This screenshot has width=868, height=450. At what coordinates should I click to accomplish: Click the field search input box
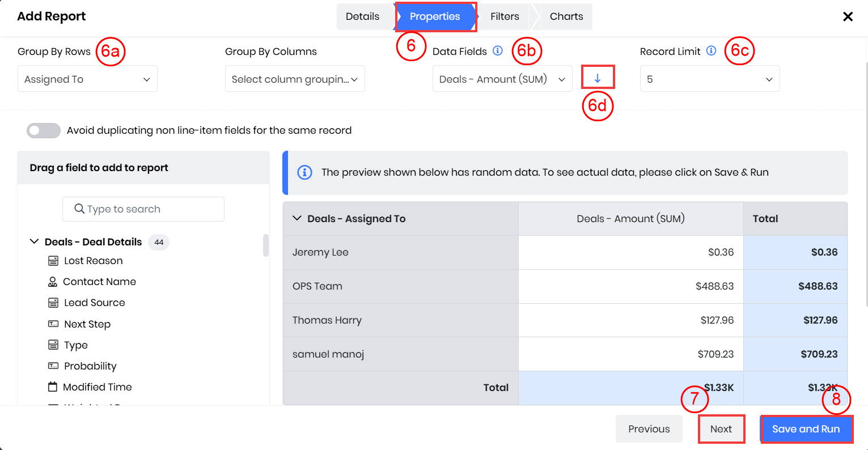(x=143, y=209)
